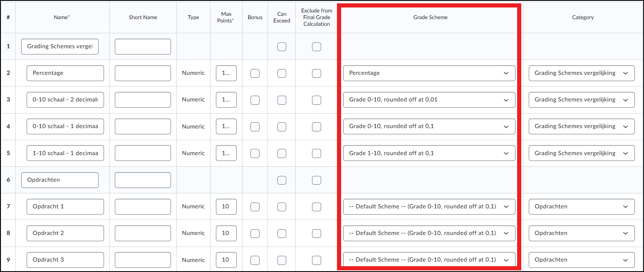Open the Percentage grade scheme dropdown

tap(429, 73)
